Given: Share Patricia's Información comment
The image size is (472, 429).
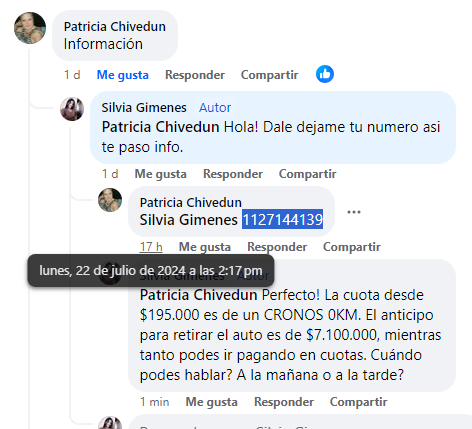Looking at the screenshot, I should (x=269, y=75).
